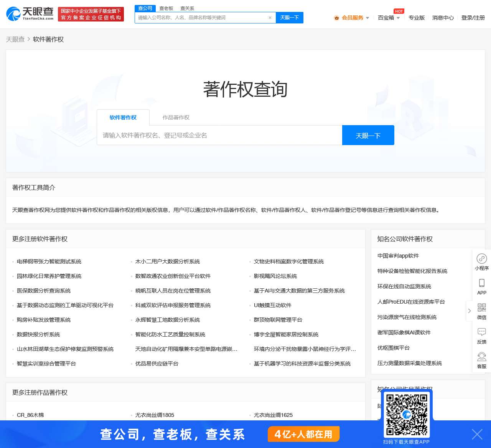Click 天眼查 breadcrumb link
The image size is (491, 448).
tap(15, 39)
